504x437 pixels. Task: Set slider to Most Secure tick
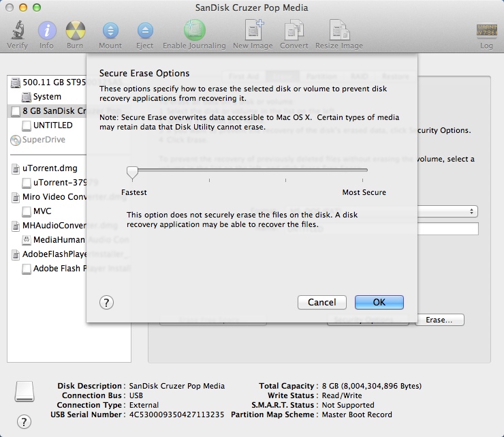click(362, 180)
